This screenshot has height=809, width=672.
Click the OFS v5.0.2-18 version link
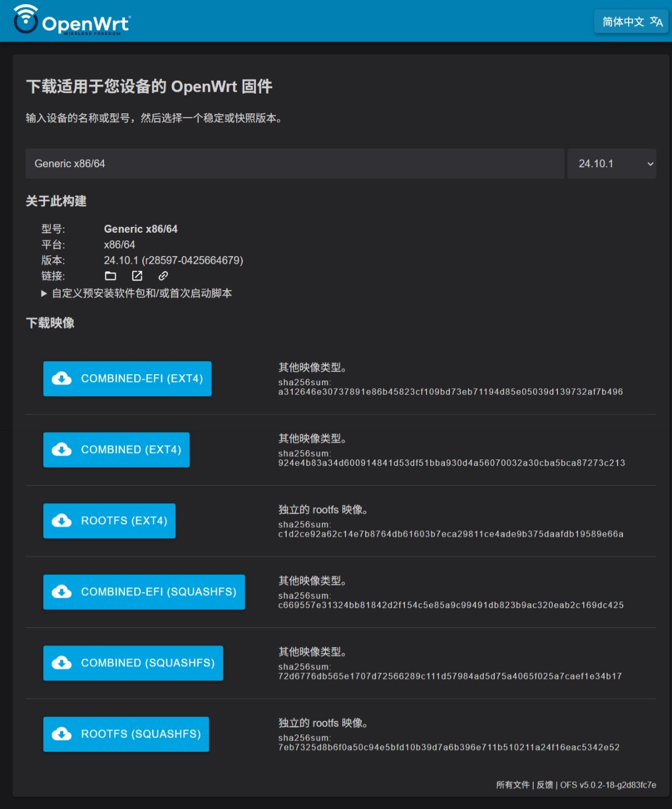pos(608,784)
